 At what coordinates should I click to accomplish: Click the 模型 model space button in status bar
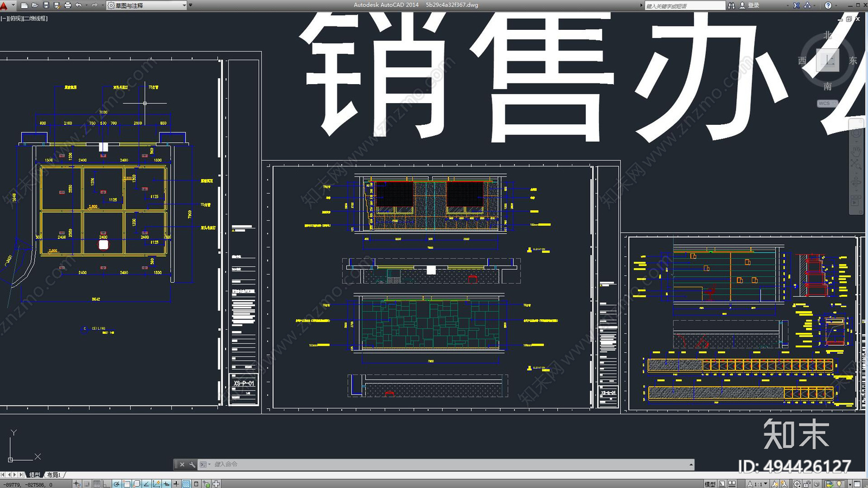coord(710,484)
